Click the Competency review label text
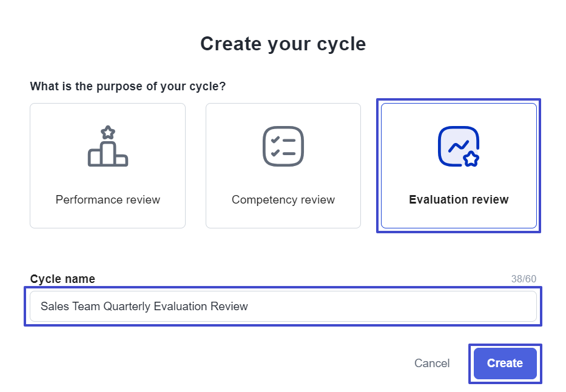The height and width of the screenshot is (392, 566). click(283, 199)
